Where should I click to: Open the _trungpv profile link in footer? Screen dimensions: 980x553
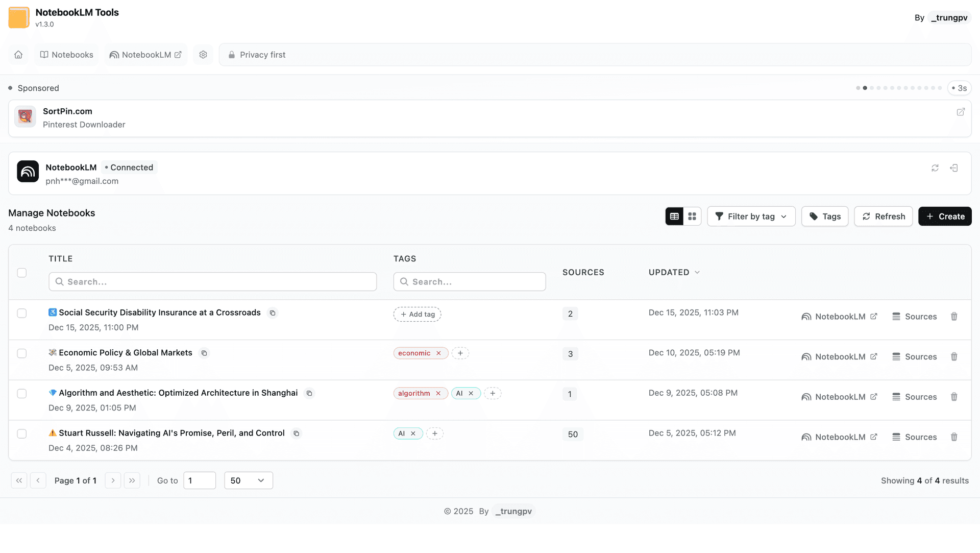(x=513, y=511)
